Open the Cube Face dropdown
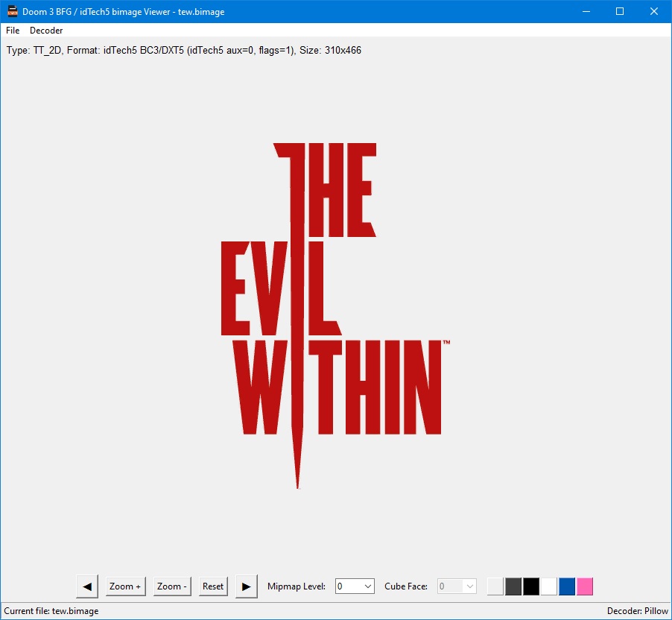 [x=457, y=586]
